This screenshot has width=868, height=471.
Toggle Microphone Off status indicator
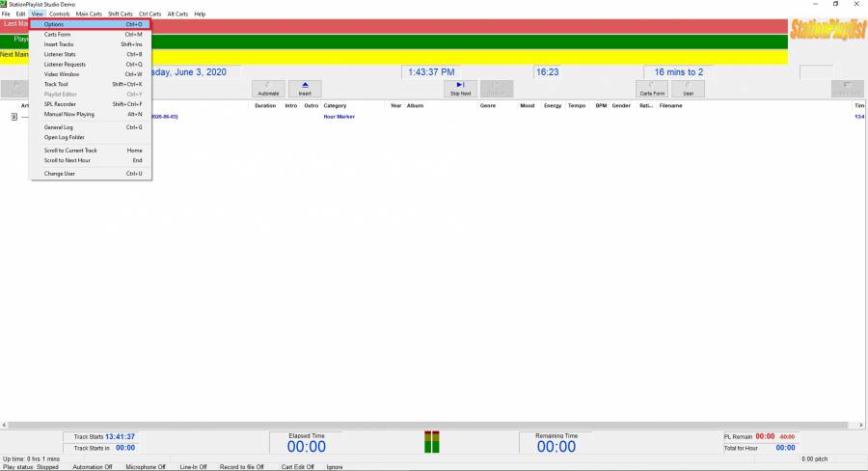[x=146, y=466]
